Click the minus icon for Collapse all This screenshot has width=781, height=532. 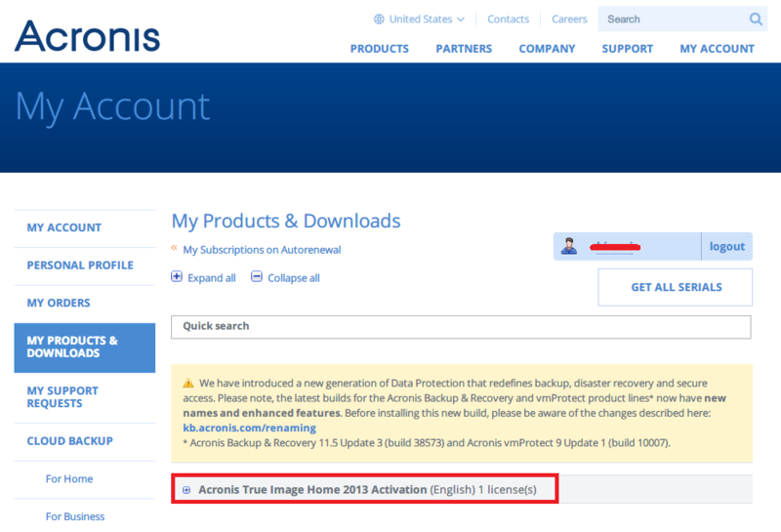257,276
